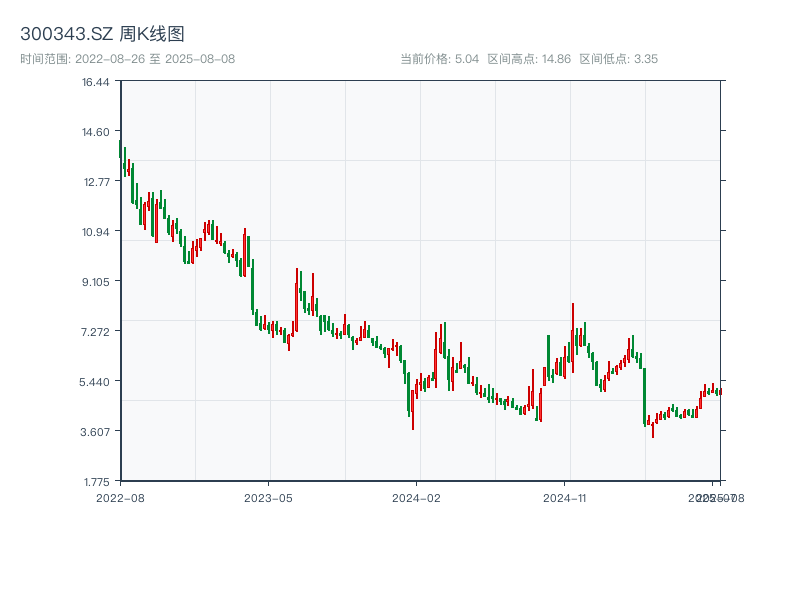Pick the 2024-11 x-axis date label
This screenshot has height=600, width=800.
point(566,497)
